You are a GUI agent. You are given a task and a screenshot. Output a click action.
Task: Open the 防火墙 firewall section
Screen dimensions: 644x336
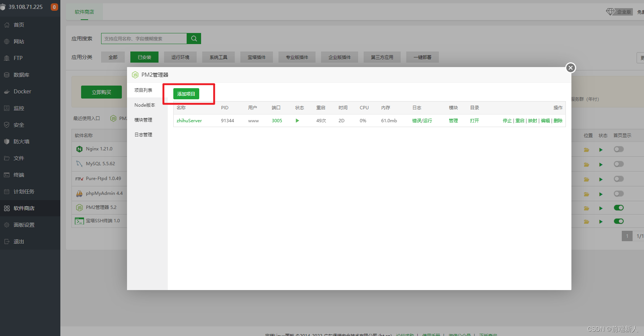pyautogui.click(x=21, y=141)
